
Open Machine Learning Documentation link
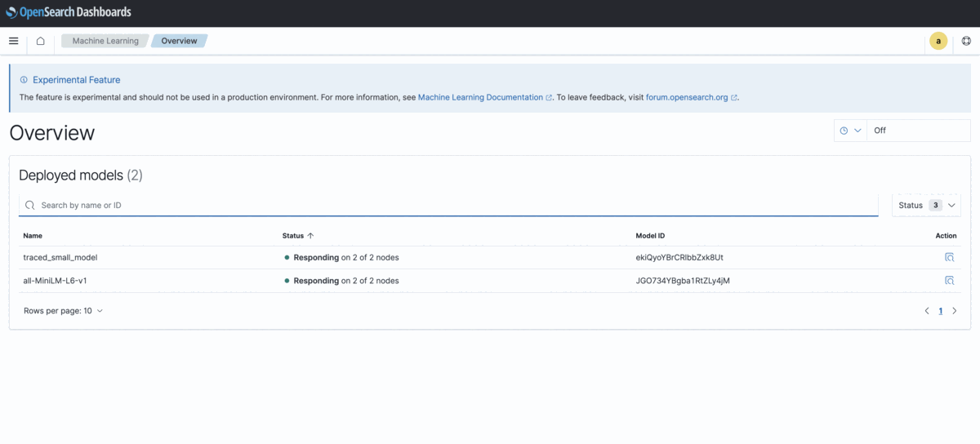486,97
